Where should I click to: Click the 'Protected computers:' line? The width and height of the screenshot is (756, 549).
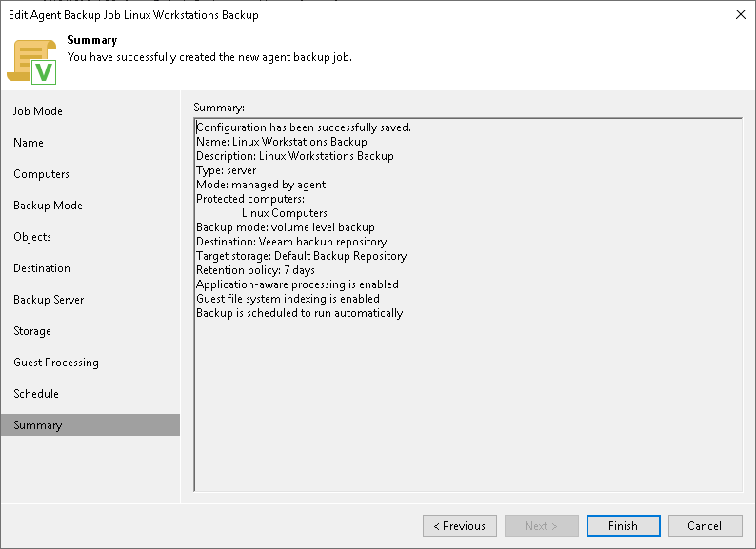click(x=250, y=199)
